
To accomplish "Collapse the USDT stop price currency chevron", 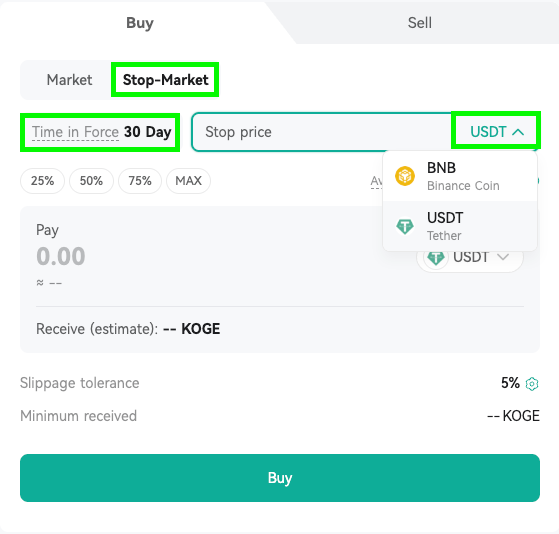I will click(x=518, y=132).
